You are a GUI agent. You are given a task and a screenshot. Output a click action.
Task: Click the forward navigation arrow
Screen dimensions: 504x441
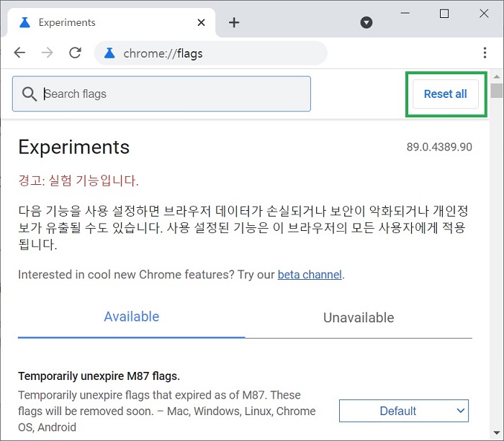[x=48, y=53]
